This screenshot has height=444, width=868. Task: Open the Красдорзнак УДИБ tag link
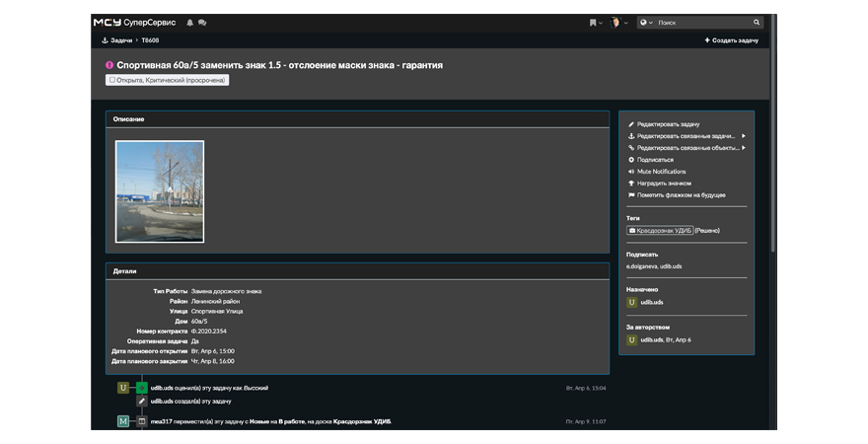tap(659, 230)
